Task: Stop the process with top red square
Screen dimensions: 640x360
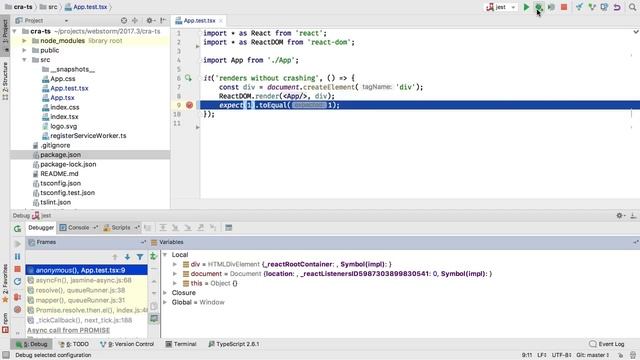Action: [x=564, y=7]
